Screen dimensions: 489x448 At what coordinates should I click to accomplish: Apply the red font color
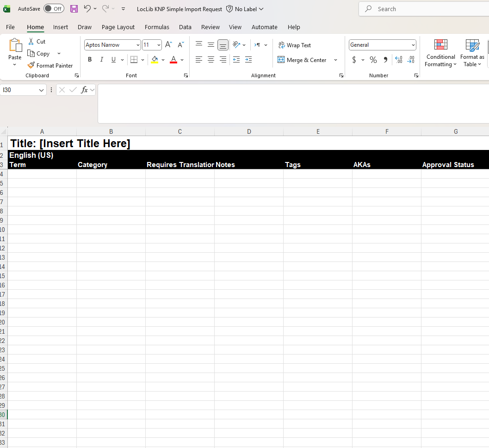173,60
